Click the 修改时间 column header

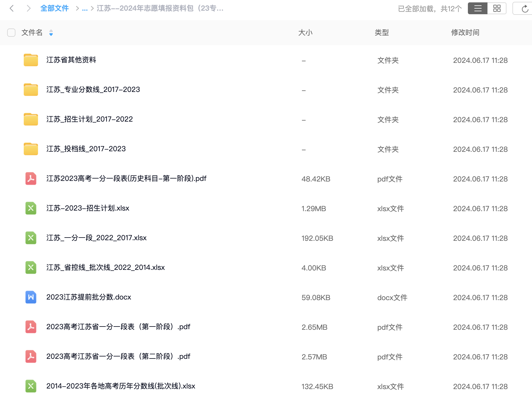[465, 33]
